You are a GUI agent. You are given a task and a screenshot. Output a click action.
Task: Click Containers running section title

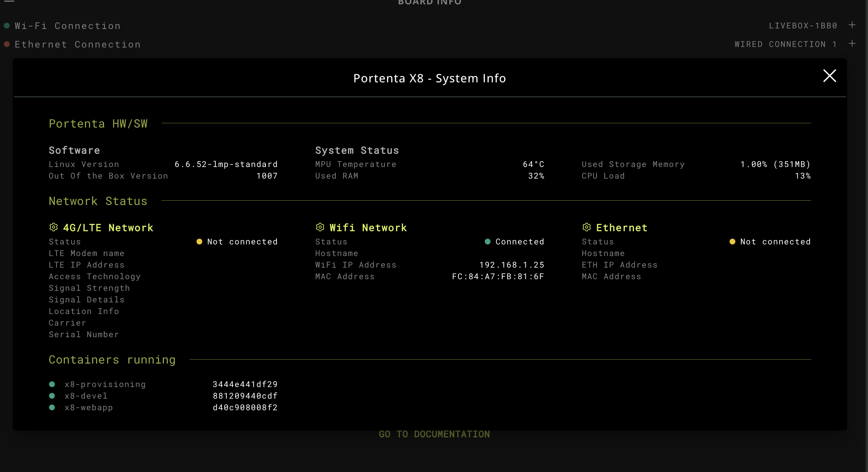coord(112,360)
